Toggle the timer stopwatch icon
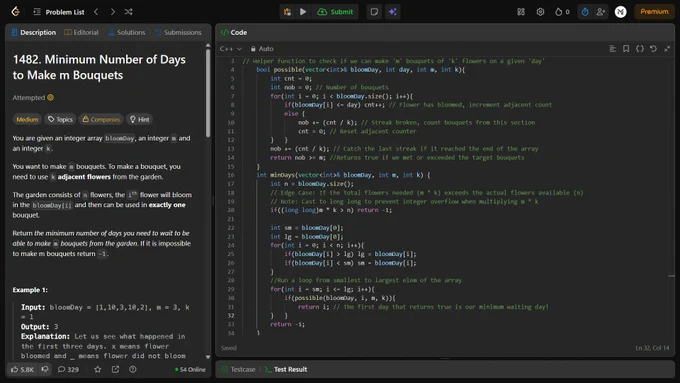This screenshot has width=680, height=383. coord(585,12)
